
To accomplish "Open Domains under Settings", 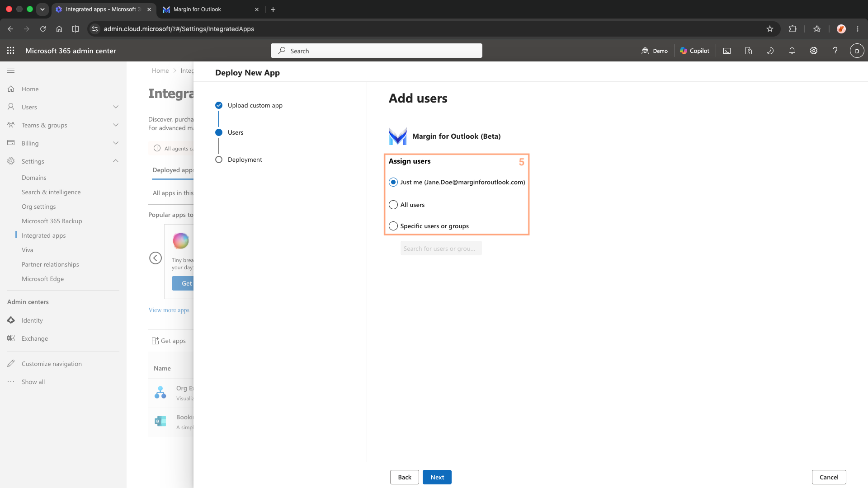I will [34, 178].
